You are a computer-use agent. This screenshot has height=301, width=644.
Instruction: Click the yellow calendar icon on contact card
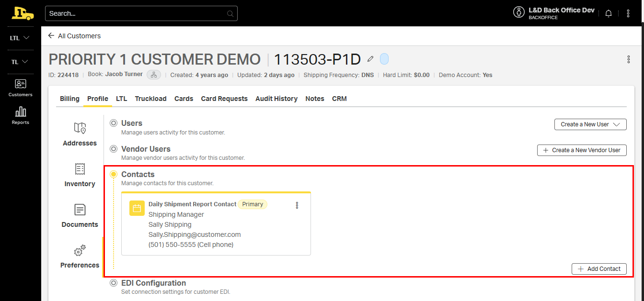pyautogui.click(x=137, y=208)
